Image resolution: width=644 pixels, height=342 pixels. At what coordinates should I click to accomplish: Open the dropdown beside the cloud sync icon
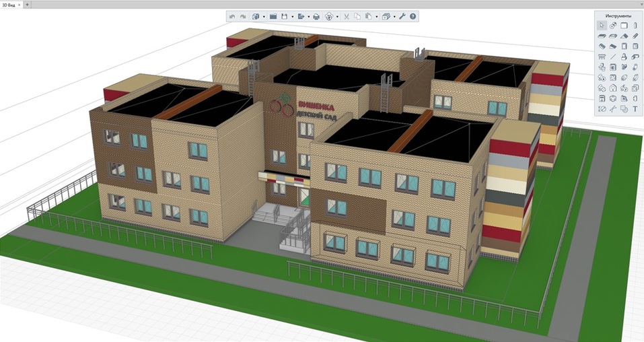(337, 16)
